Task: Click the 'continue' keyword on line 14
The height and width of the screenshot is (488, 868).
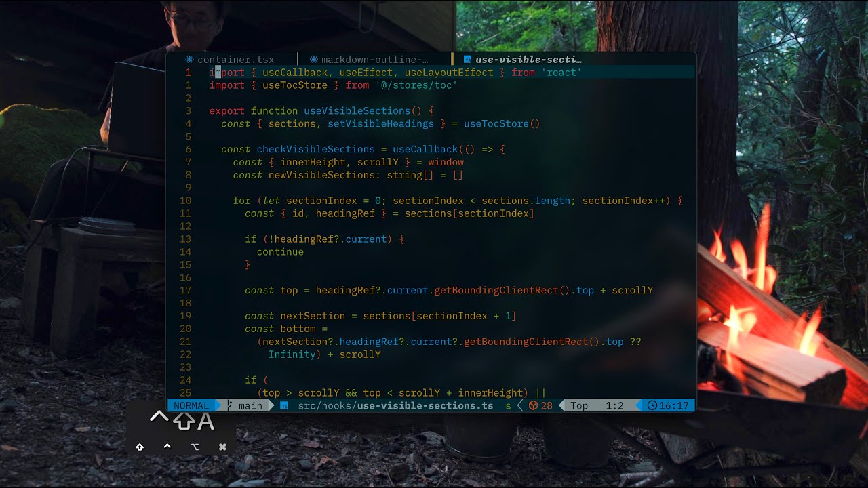Action: coord(280,252)
